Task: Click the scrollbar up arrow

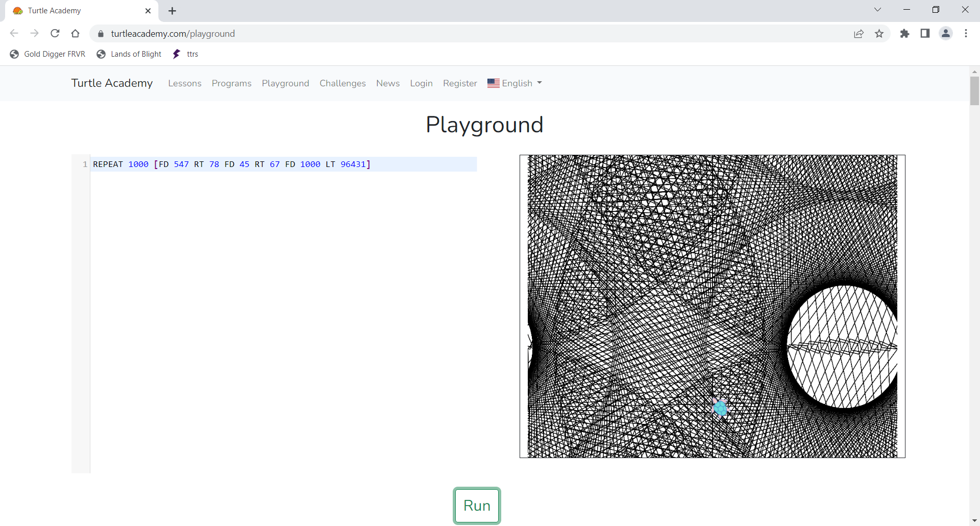Action: point(974,71)
